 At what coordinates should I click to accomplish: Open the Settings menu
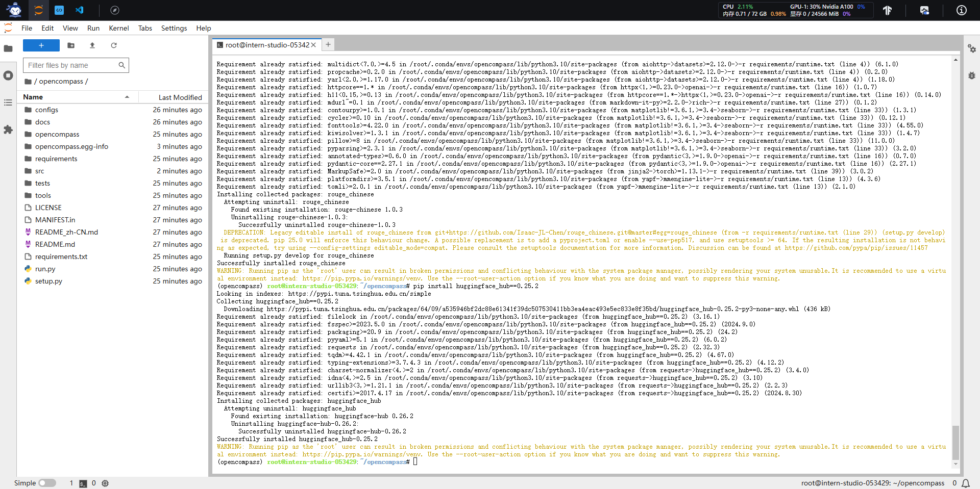pos(174,28)
